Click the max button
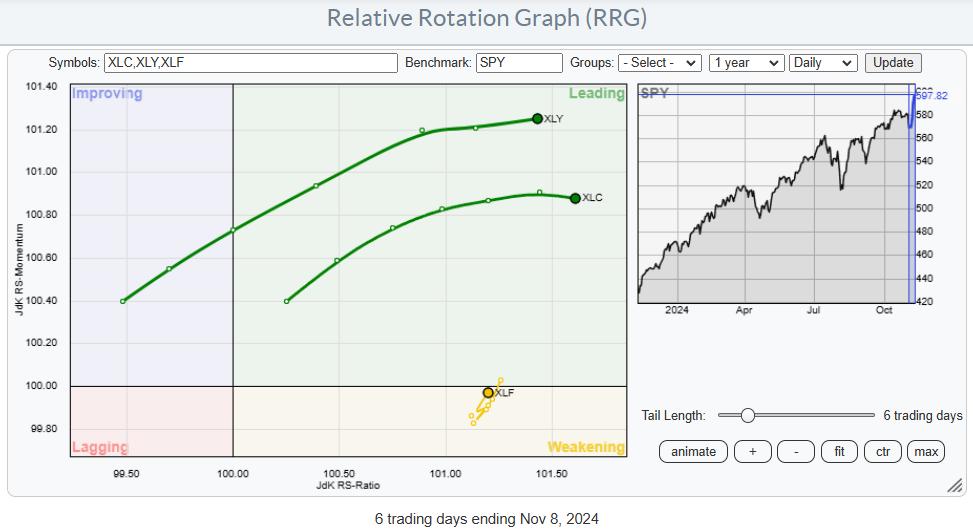This screenshot has width=973, height=530. [926, 451]
